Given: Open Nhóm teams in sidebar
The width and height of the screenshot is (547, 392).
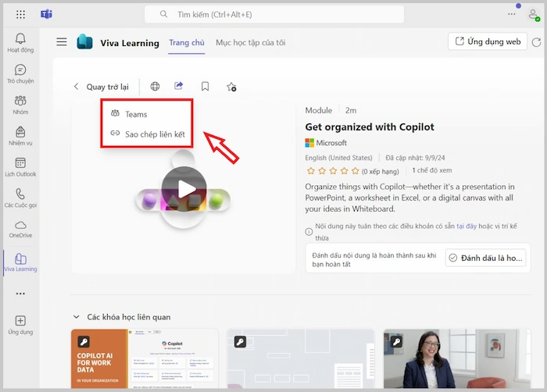Looking at the screenshot, I should [x=20, y=105].
